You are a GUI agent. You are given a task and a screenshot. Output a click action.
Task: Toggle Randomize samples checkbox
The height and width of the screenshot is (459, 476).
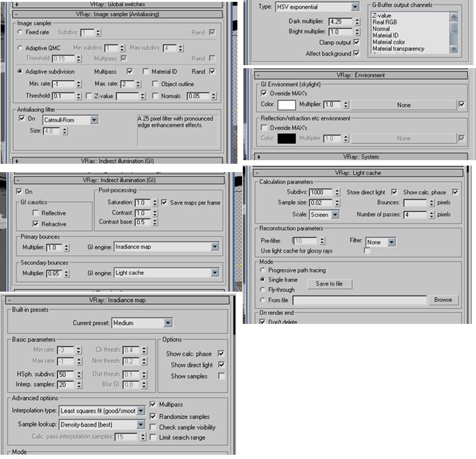[152, 416]
